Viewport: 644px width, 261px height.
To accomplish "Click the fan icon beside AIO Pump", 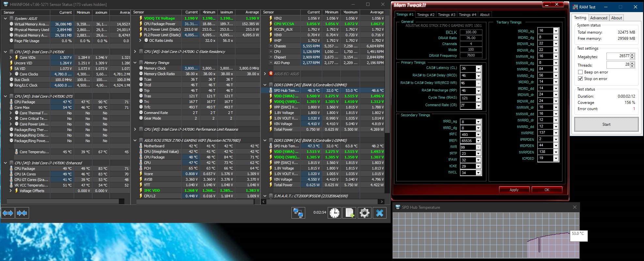I will point(271,63).
